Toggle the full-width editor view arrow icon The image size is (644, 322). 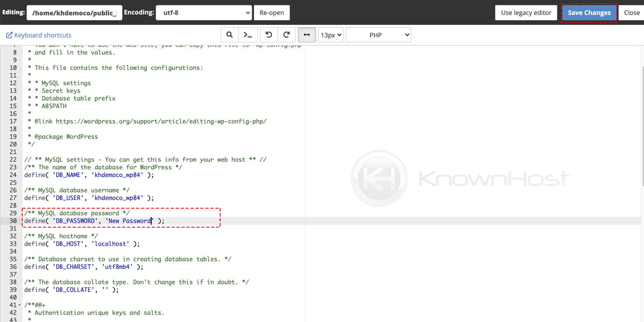pos(307,35)
